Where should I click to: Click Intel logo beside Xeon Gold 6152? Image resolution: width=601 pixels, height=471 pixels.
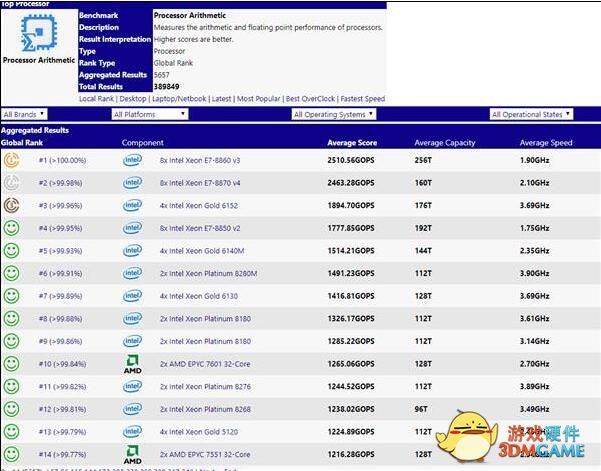coord(132,205)
